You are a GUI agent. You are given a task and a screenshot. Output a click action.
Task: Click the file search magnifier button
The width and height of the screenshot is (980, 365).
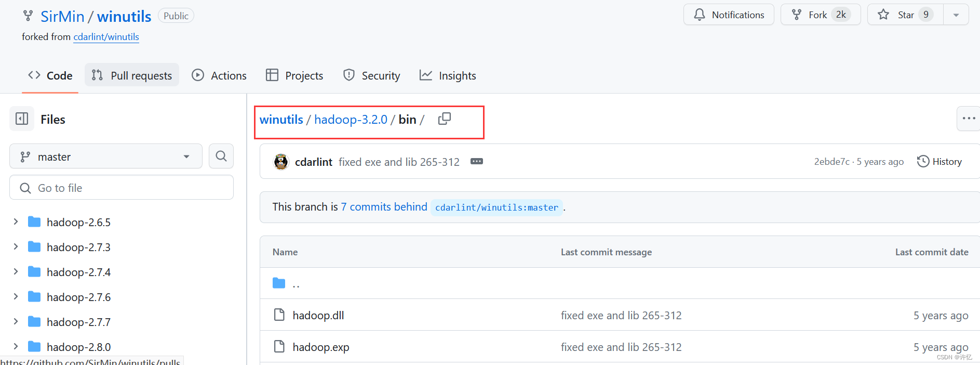pyautogui.click(x=221, y=156)
